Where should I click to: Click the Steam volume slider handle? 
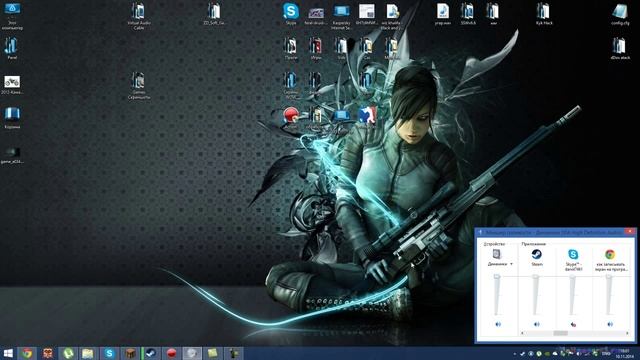pos(536,277)
